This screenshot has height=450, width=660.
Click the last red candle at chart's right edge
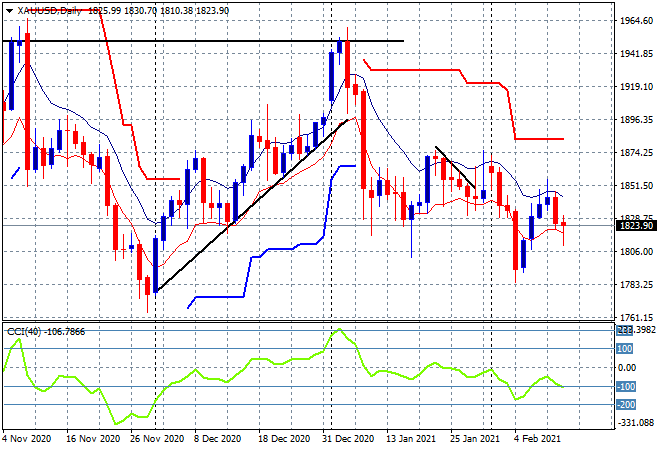(x=564, y=224)
